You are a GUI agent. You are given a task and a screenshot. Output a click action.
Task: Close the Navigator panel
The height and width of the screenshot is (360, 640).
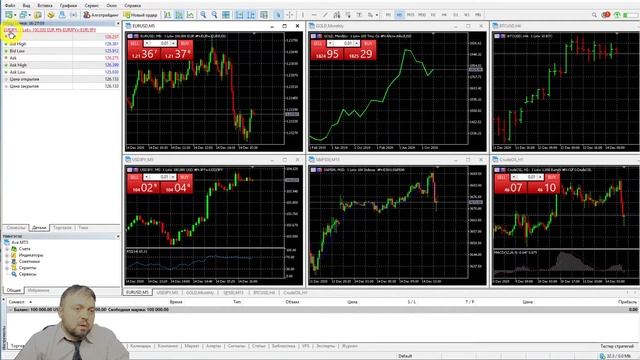point(118,236)
